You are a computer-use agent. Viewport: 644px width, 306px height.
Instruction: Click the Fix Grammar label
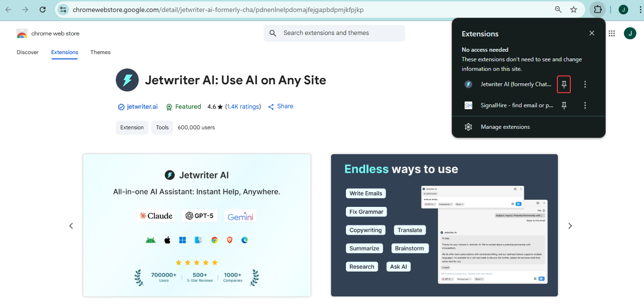coord(366,212)
